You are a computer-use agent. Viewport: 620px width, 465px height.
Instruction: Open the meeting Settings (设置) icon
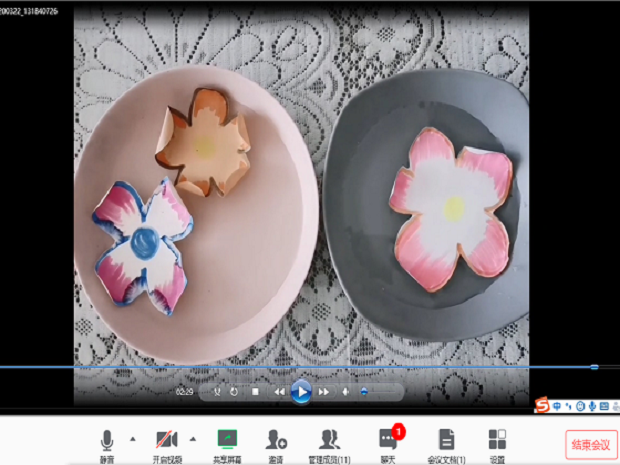point(497,441)
